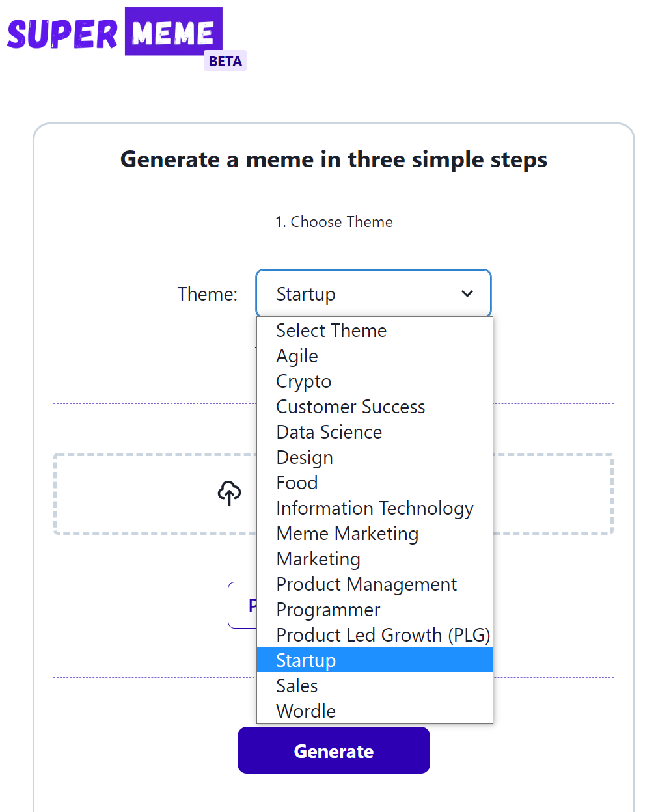656x812 pixels.
Task: Pick the Wordle theme
Action: (306, 711)
